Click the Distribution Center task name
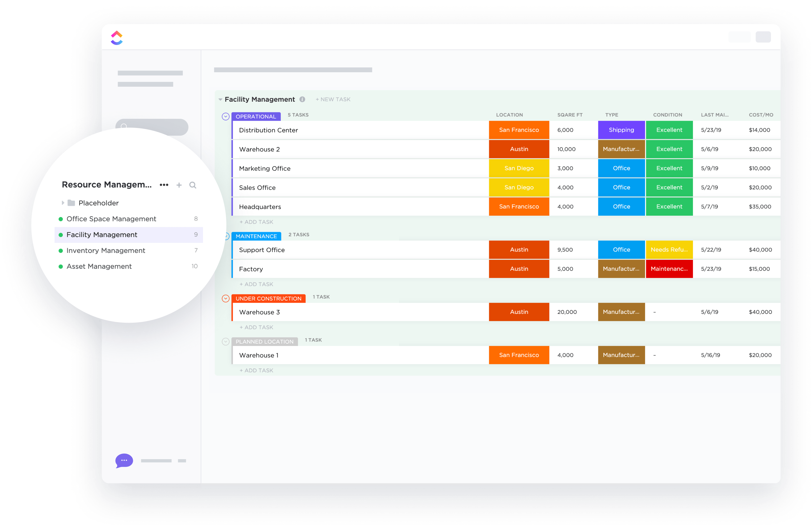Screen dimensions: 812x525 pos(268,130)
